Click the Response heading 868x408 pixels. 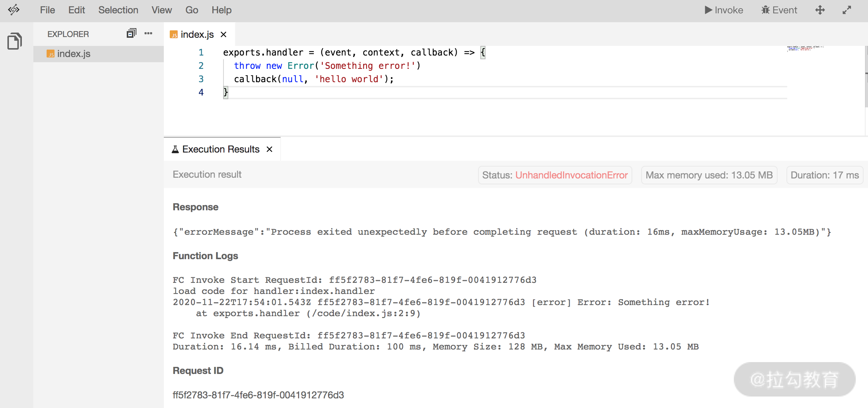[195, 207]
